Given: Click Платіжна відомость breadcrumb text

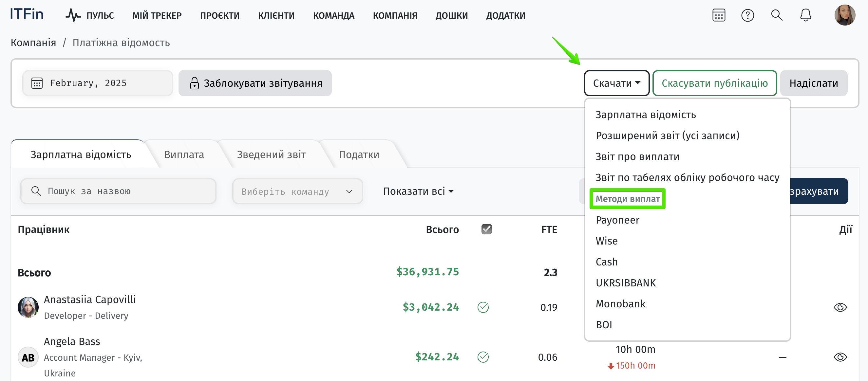Looking at the screenshot, I should [121, 43].
